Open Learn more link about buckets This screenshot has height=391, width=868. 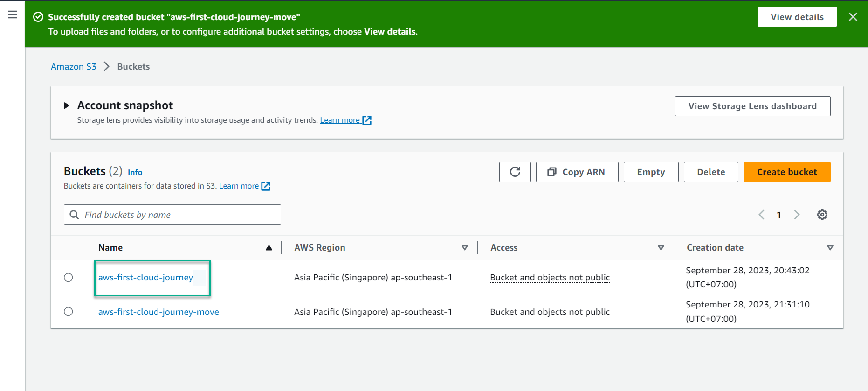tap(245, 186)
